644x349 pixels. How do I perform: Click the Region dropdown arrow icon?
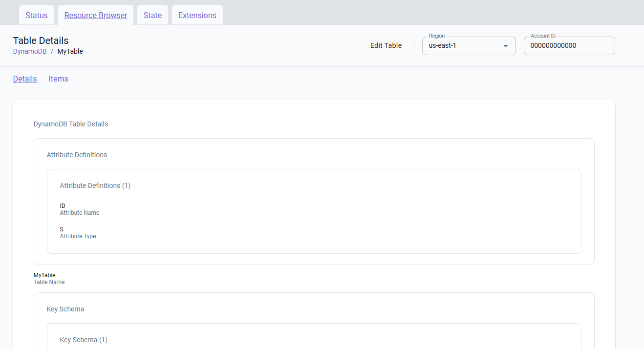point(506,46)
